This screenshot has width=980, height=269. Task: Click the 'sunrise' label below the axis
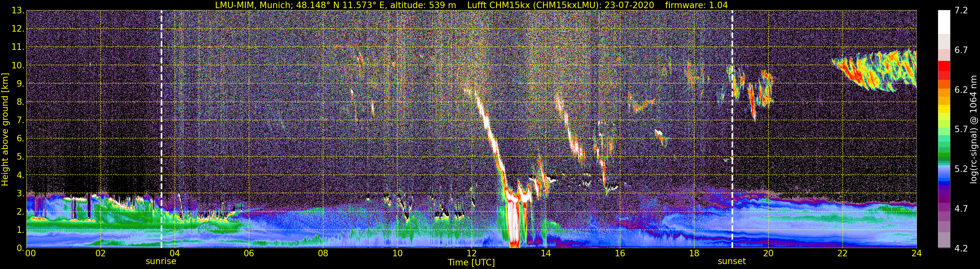(161, 262)
